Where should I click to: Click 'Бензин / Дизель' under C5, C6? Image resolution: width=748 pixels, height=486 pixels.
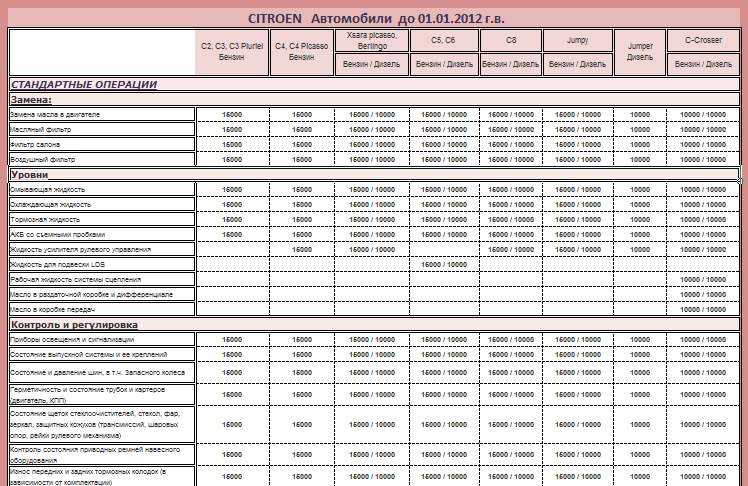pos(444,64)
